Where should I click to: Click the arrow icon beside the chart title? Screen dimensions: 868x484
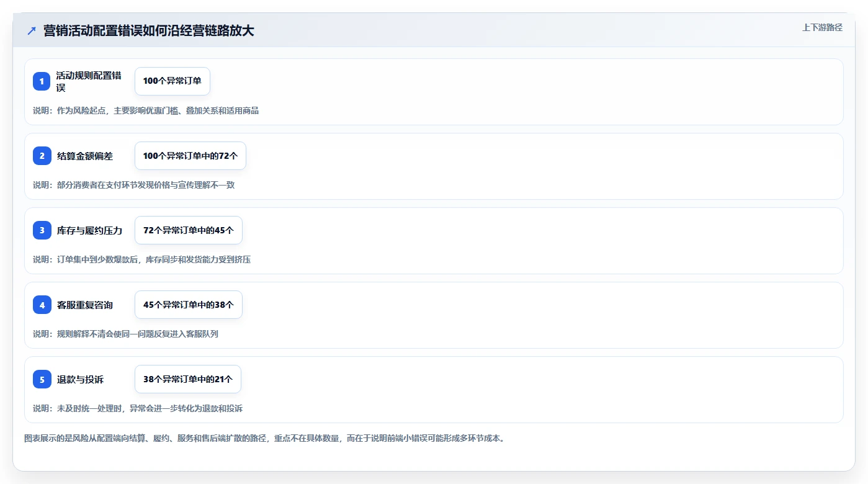pyautogui.click(x=32, y=30)
